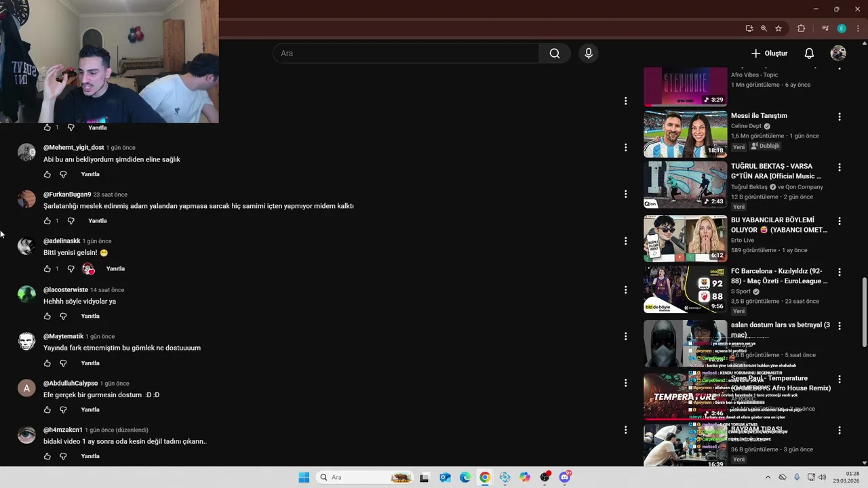Like comment by @AbdullahCalypso

[x=47, y=410]
